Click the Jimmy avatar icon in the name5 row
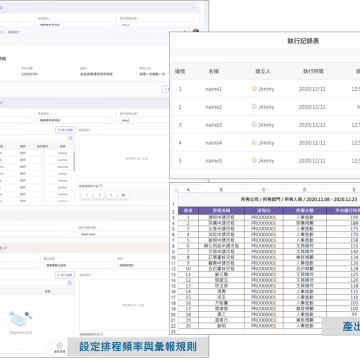Image resolution: width=360 pixels, height=360 pixels. (x=254, y=161)
